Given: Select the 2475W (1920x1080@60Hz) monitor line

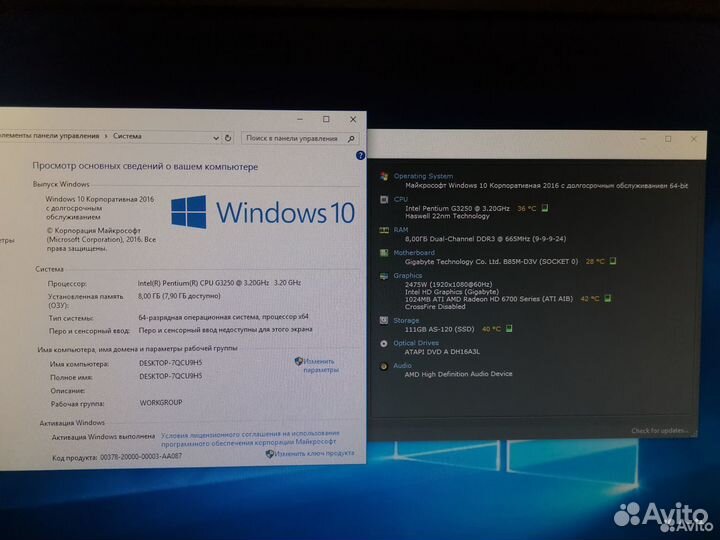Looking at the screenshot, I should (x=449, y=285).
